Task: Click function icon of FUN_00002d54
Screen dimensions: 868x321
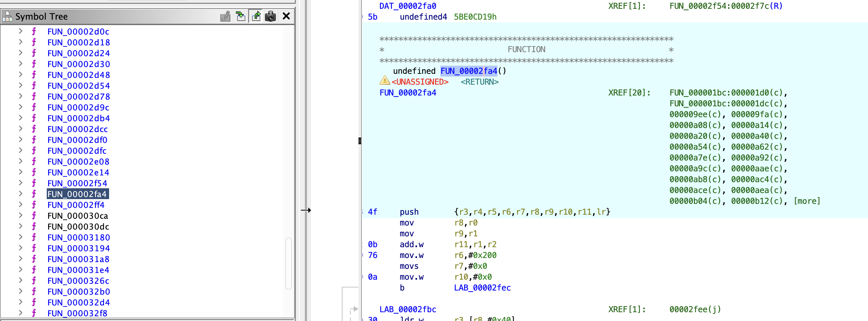Action: (x=34, y=86)
